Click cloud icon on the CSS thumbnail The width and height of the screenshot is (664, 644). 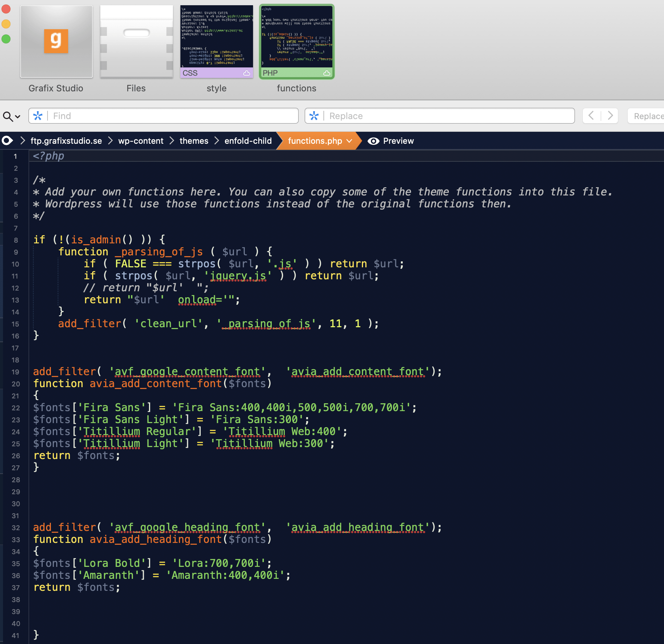(x=247, y=73)
